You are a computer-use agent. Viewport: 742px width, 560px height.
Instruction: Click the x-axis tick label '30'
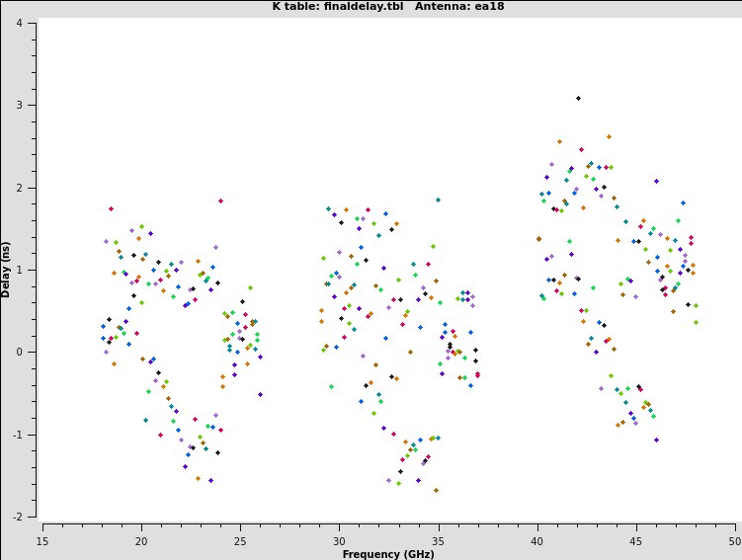tap(339, 541)
